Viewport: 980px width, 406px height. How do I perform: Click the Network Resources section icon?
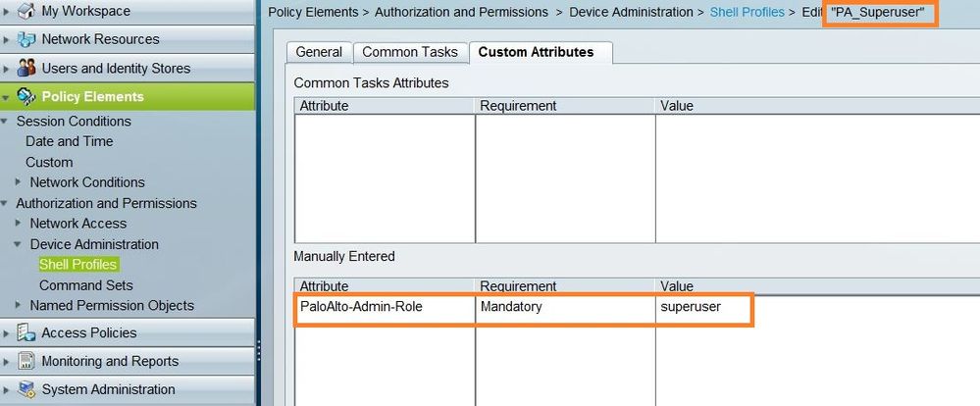tap(26, 39)
